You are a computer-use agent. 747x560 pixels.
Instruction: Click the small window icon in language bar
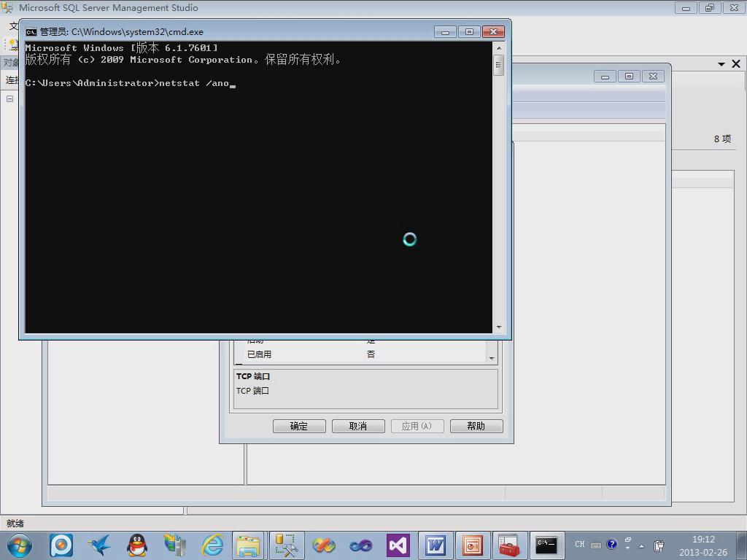pyautogui.click(x=628, y=540)
